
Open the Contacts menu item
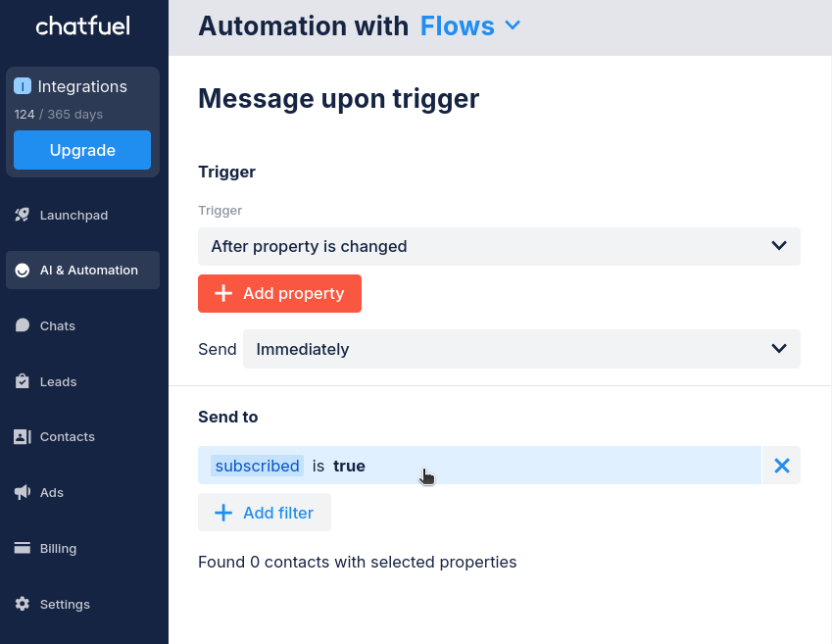tap(68, 437)
